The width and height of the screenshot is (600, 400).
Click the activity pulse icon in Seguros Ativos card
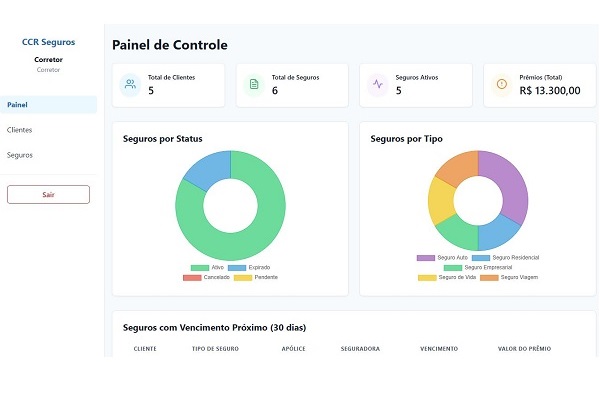coord(377,85)
